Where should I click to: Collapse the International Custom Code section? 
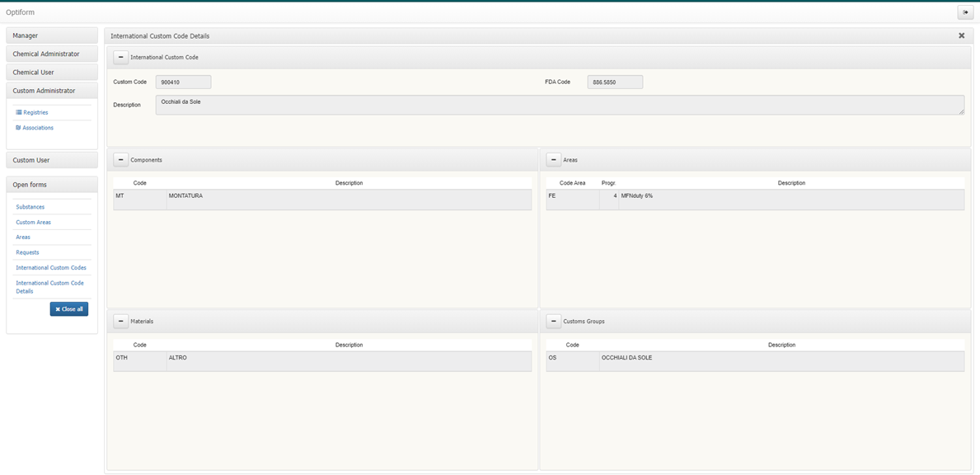coord(121,58)
